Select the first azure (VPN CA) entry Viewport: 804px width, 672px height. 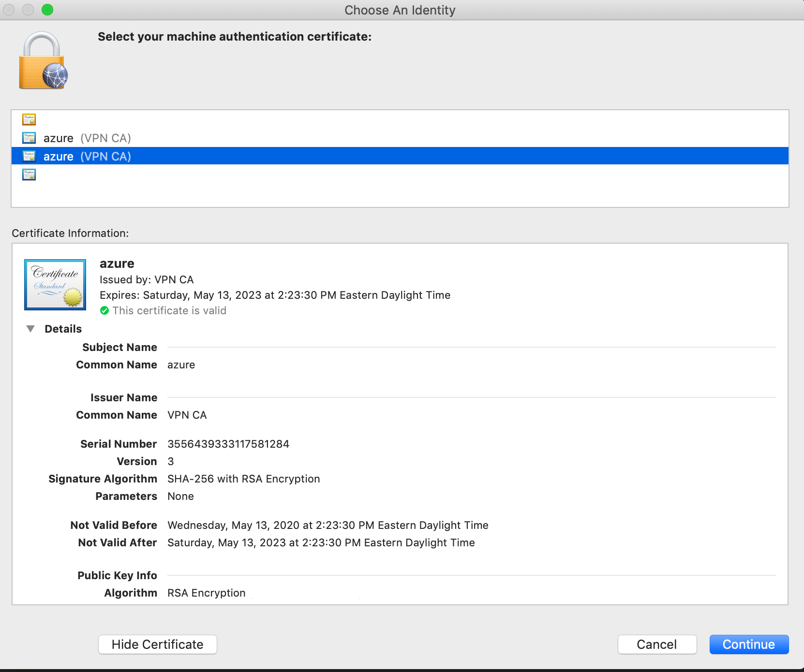(87, 138)
